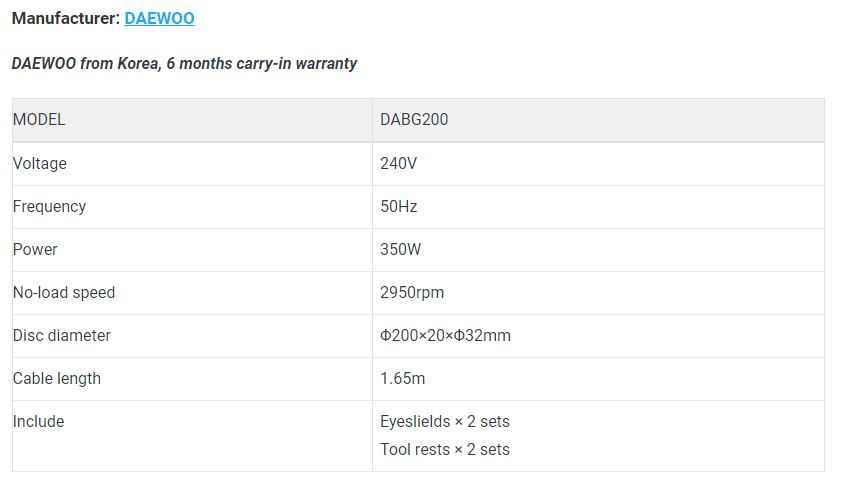Click the Eyeslields × 2 sets text
Image resolution: width=841 pixels, height=487 pixels.
(445, 422)
